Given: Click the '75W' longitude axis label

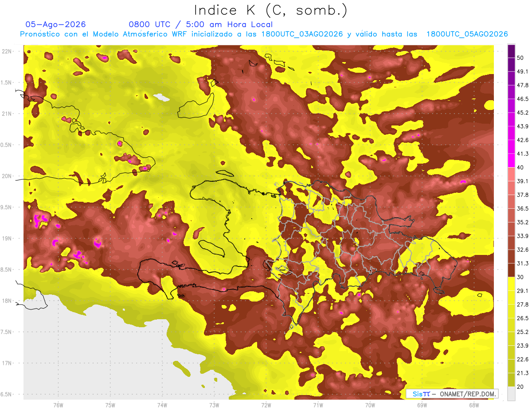Looking at the screenshot, I should (x=110, y=405).
